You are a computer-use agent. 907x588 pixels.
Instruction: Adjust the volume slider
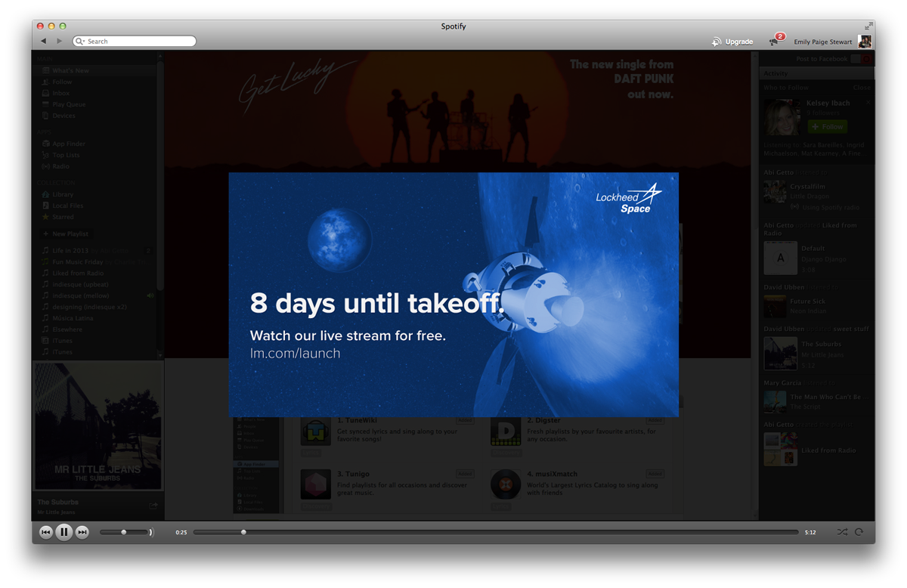tap(123, 532)
